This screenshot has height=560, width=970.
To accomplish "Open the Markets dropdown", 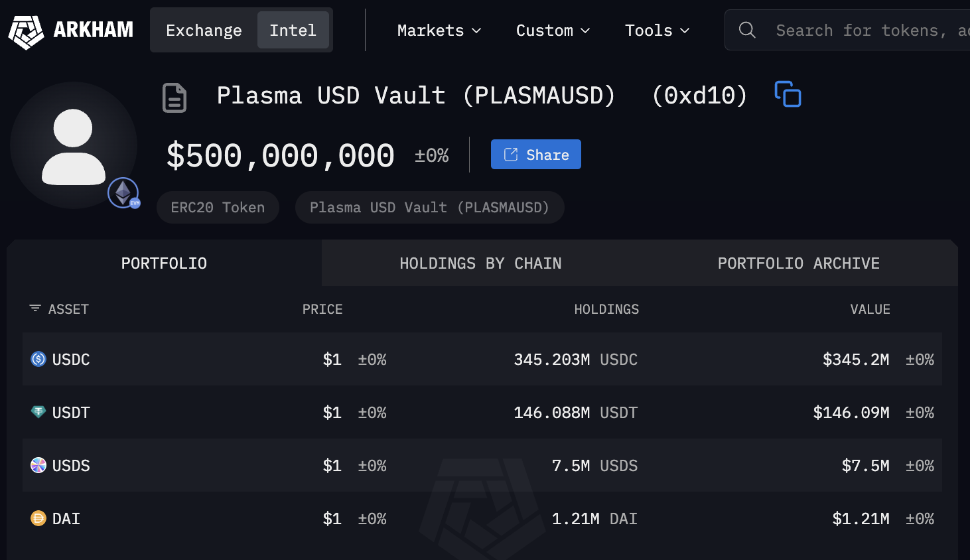I will tap(439, 30).
